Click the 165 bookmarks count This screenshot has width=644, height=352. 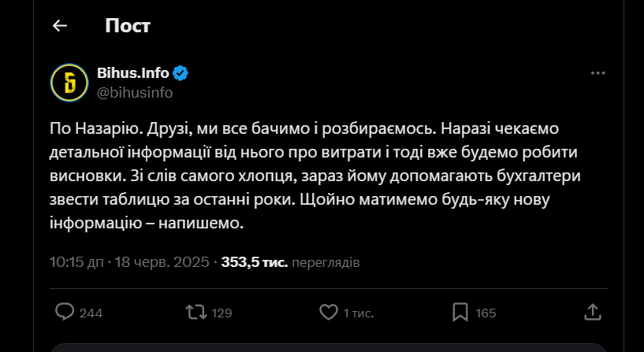486,313
